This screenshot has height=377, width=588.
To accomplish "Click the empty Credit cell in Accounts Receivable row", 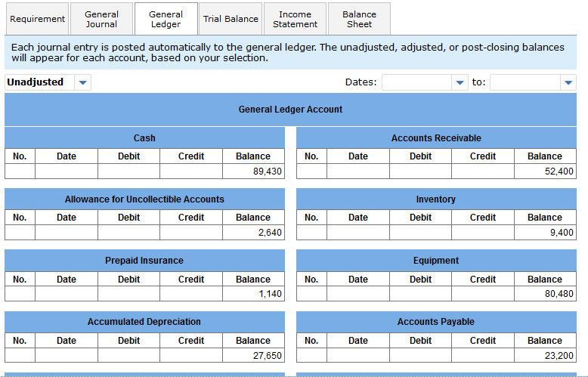I will pos(483,172).
